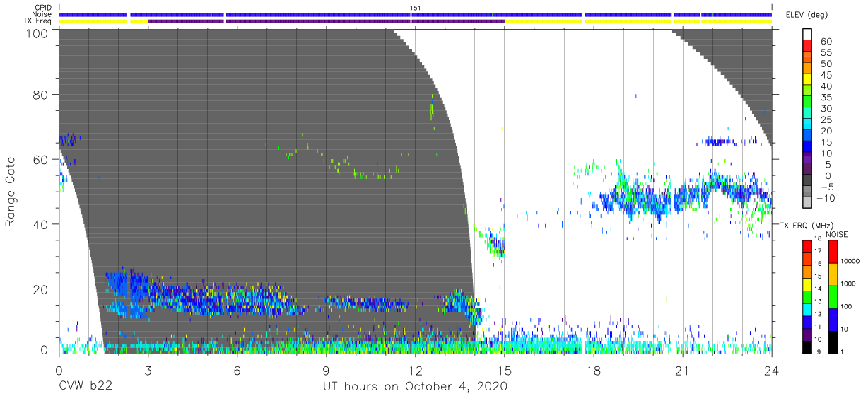This screenshot has width=868, height=401.
Task: Click the '100' range gate tick label
Action: (x=37, y=33)
